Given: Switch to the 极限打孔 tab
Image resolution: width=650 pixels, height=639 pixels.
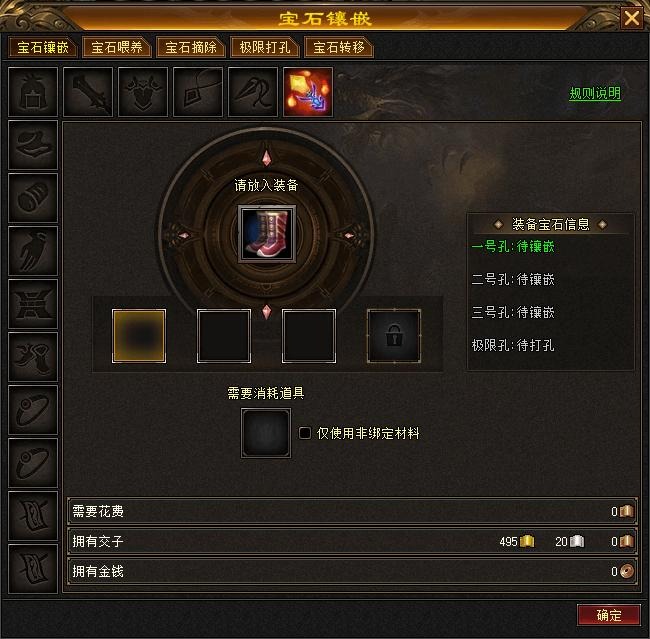Looking at the screenshot, I should pyautogui.click(x=264, y=47).
